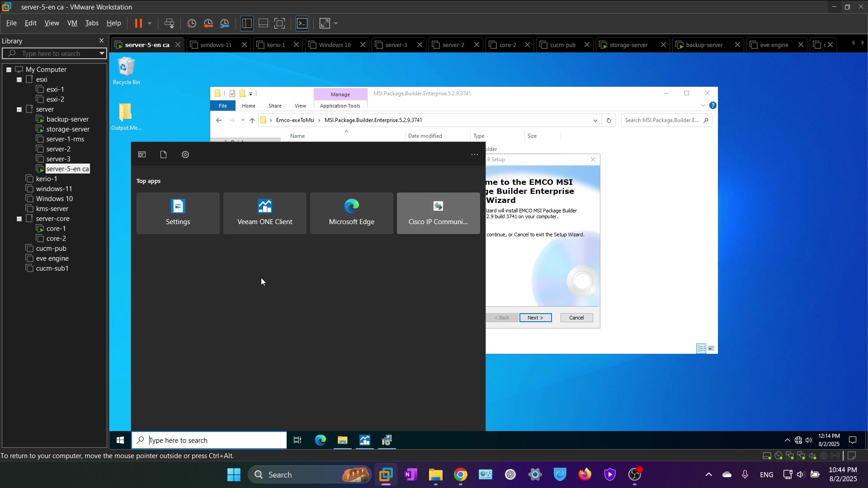The height and width of the screenshot is (488, 868).
Task: Cancel the EMCO setup wizard
Action: [576, 318]
